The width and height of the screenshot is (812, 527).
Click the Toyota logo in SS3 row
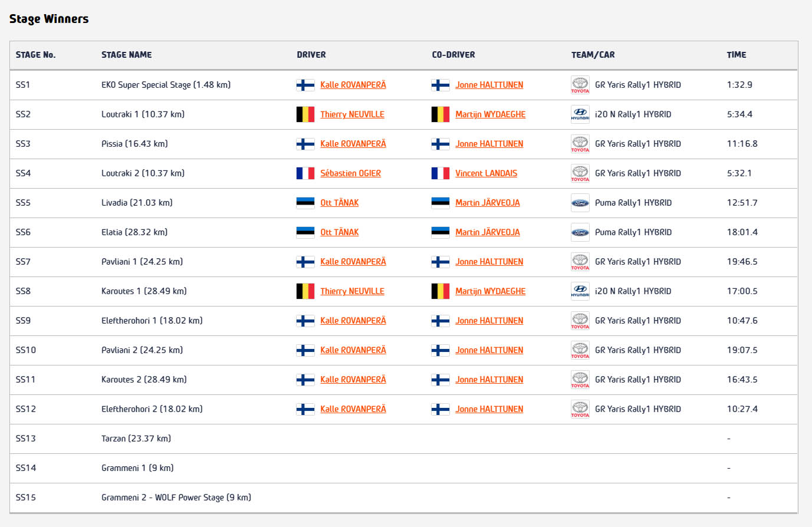tap(580, 144)
